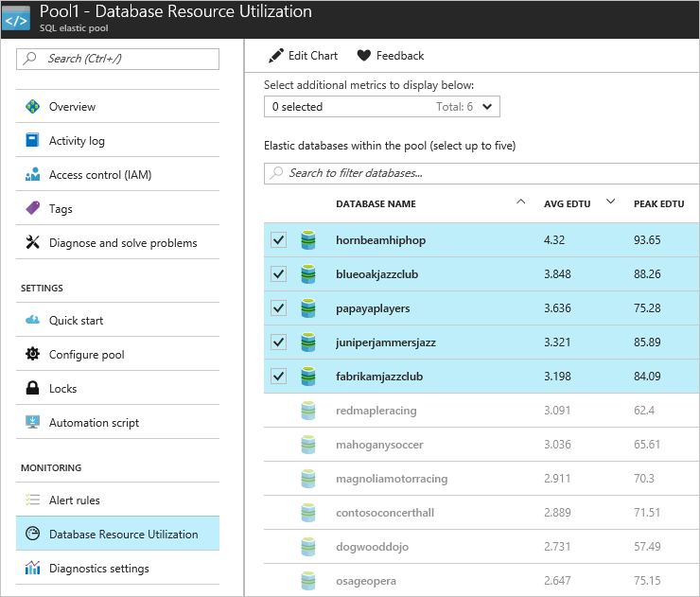Image resolution: width=700 pixels, height=597 pixels.
Task: Click the hornbeamhiphop database icon
Action: (x=308, y=239)
